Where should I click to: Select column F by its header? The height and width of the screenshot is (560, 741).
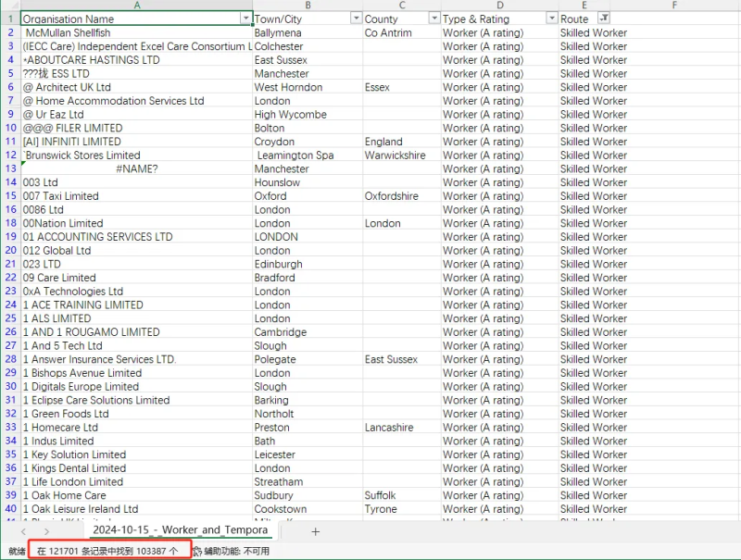(x=674, y=6)
